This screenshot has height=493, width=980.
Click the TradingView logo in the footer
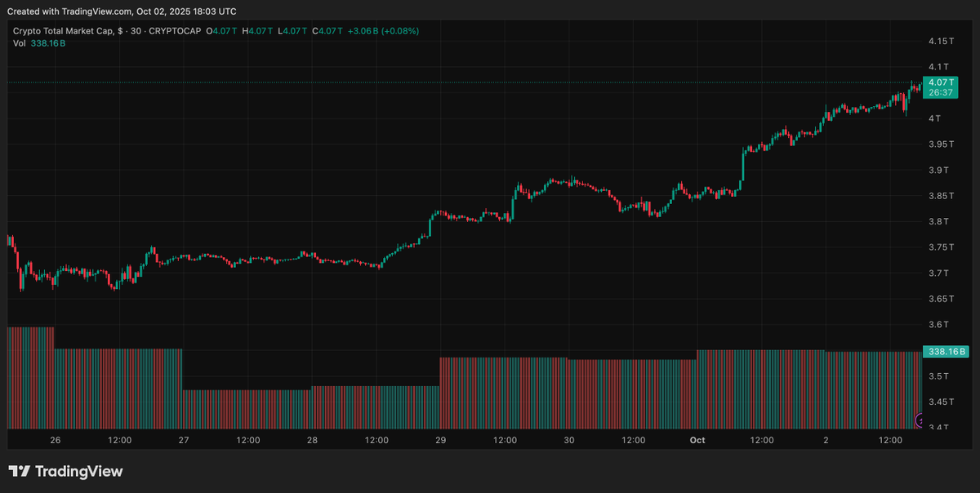coord(65,472)
